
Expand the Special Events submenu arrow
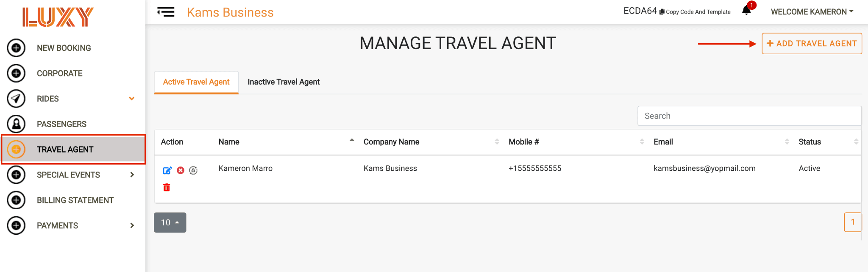(132, 175)
